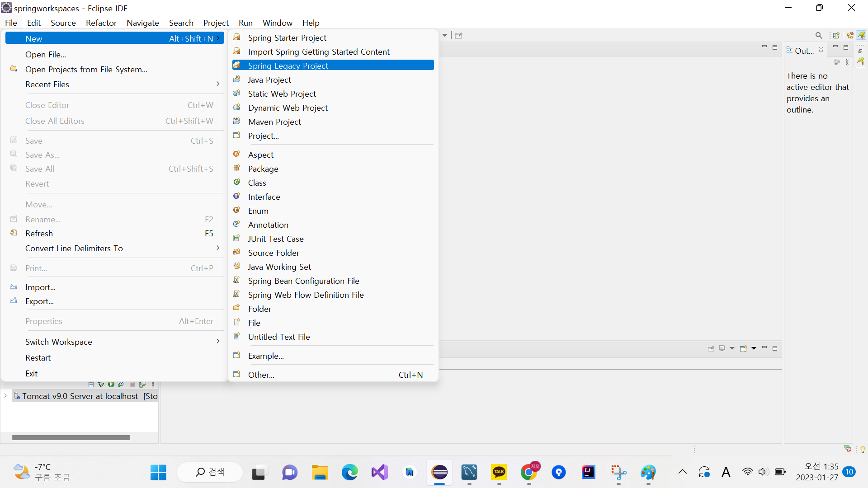Choose Static Web Project
This screenshot has width=868, height=488.
coord(333,94)
